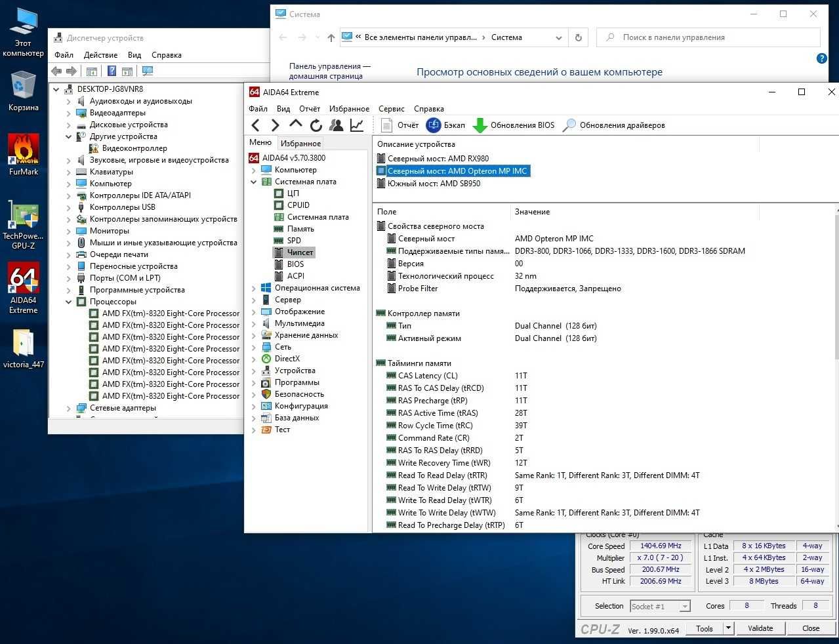Open AIDA64 graph toolbar icon
The height and width of the screenshot is (644, 839).
(x=357, y=125)
